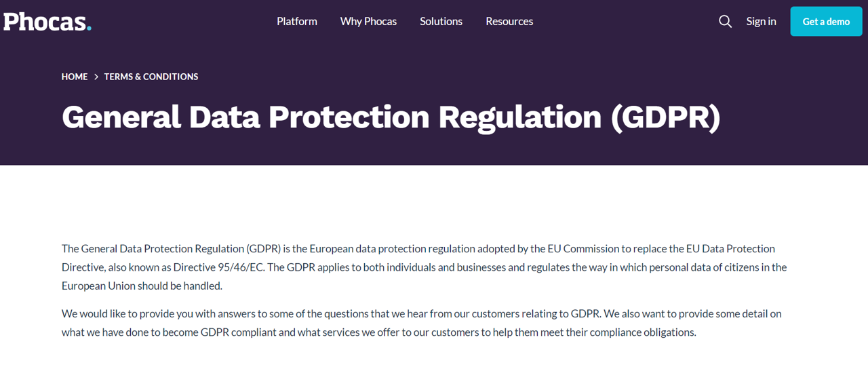Click the "(GDPR)" text in the page heading
Viewport: 868px width, 388px height.
tap(665, 117)
